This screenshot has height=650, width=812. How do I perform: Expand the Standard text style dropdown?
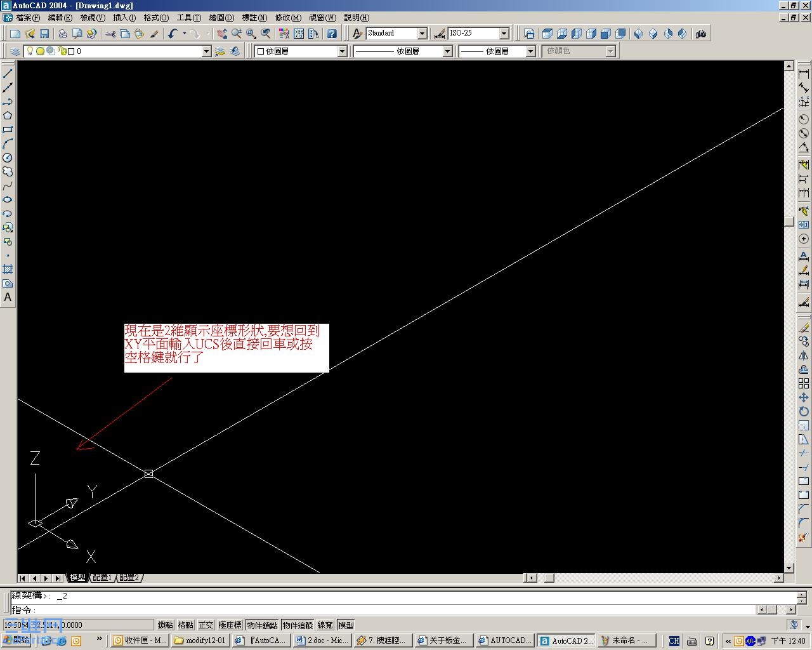pyautogui.click(x=422, y=34)
